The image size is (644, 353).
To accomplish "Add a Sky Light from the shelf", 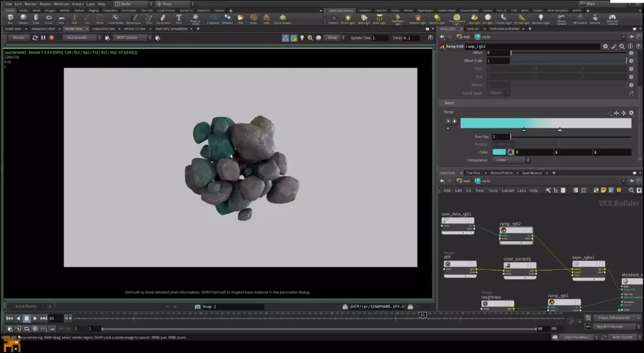I will pos(474,18).
